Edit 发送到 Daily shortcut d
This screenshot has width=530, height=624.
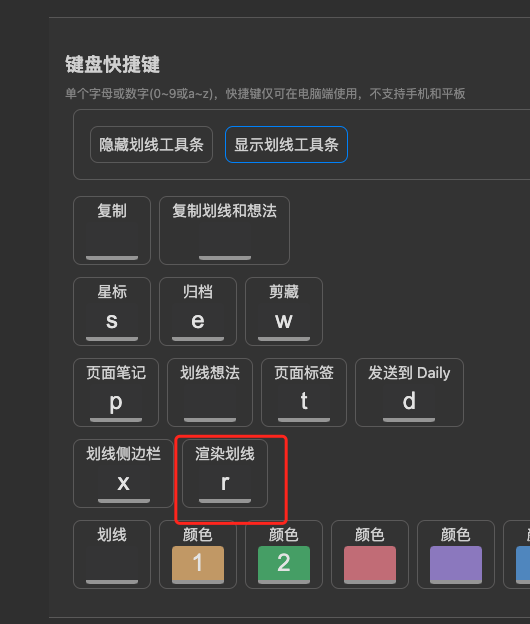pos(409,404)
